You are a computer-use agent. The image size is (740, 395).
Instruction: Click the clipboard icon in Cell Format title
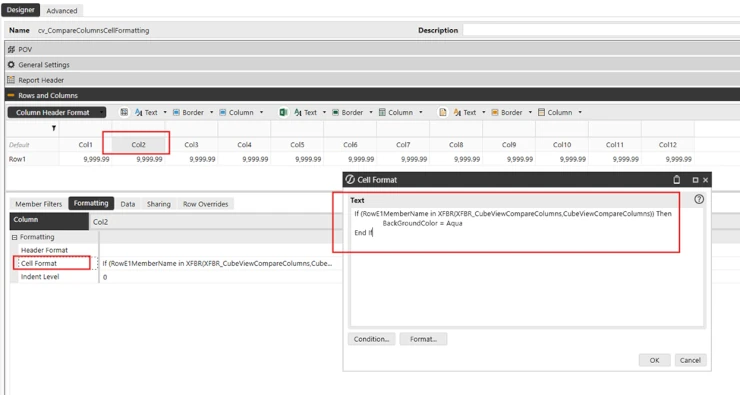click(677, 180)
